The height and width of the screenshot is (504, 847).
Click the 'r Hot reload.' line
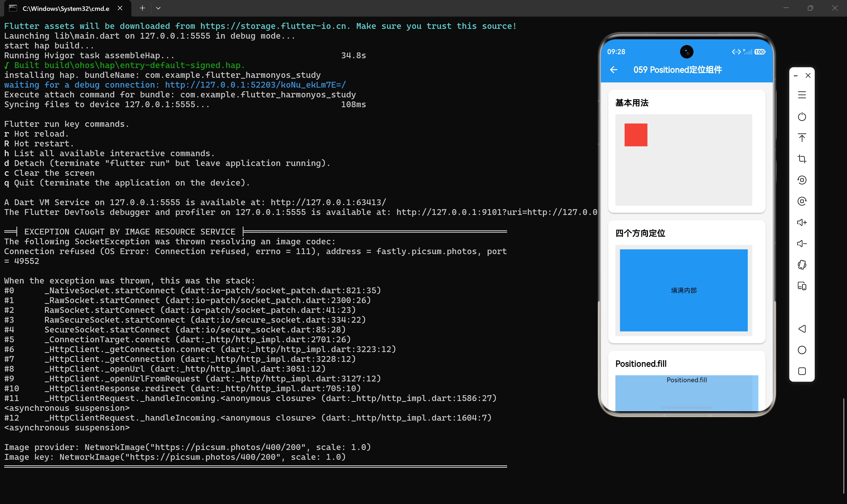[x=37, y=134]
